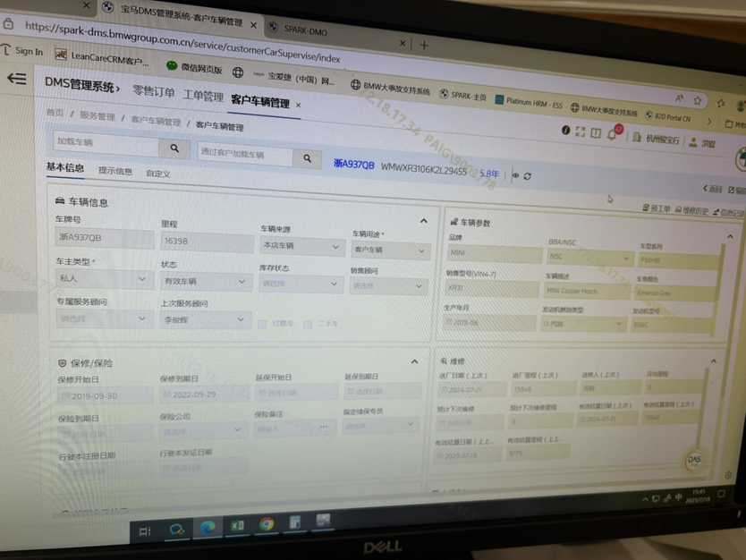This screenshot has width=746, height=560.
Task: Click the refresh icon next to the VIN
Action: pos(527,176)
